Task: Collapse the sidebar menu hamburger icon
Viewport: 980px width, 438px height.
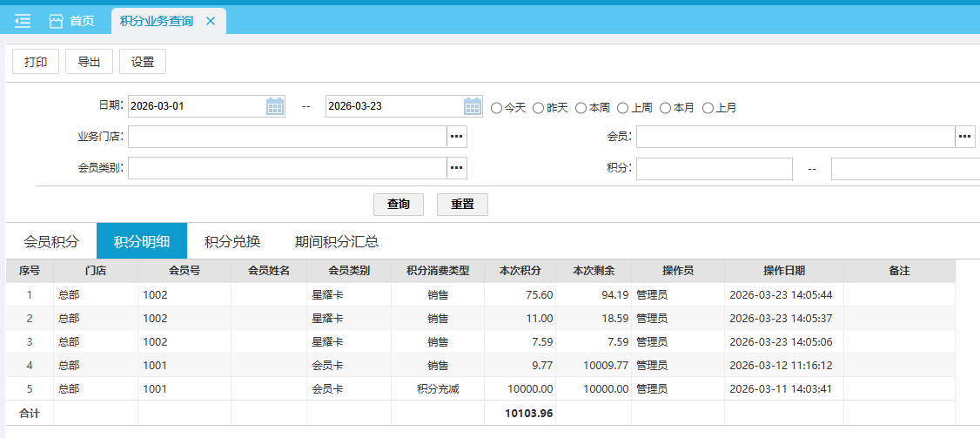Action: click(x=23, y=21)
